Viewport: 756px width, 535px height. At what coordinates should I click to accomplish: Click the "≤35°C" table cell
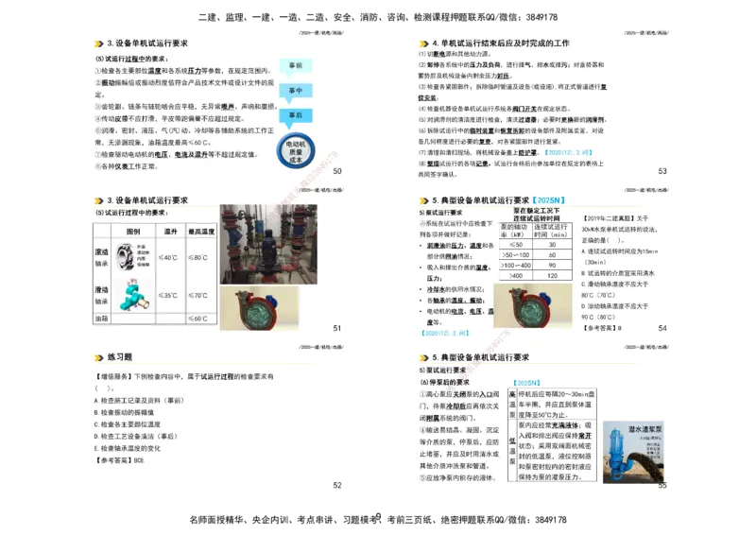168,295
